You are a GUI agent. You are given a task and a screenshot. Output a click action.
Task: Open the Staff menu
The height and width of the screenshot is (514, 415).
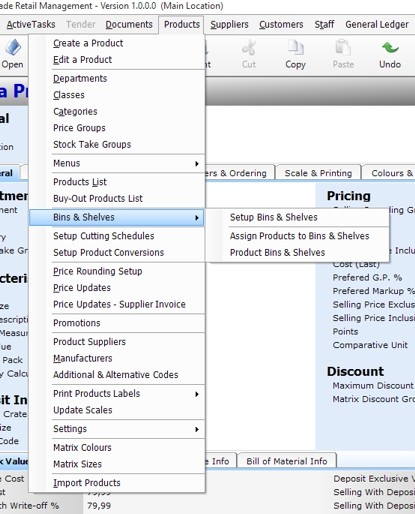pos(324,25)
